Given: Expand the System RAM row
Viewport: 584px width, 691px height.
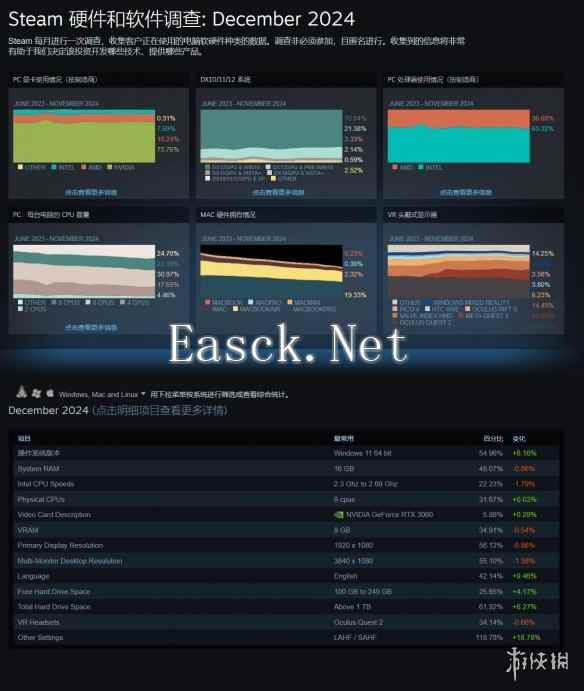Looking at the screenshot, I should pyautogui.click(x=287, y=468).
